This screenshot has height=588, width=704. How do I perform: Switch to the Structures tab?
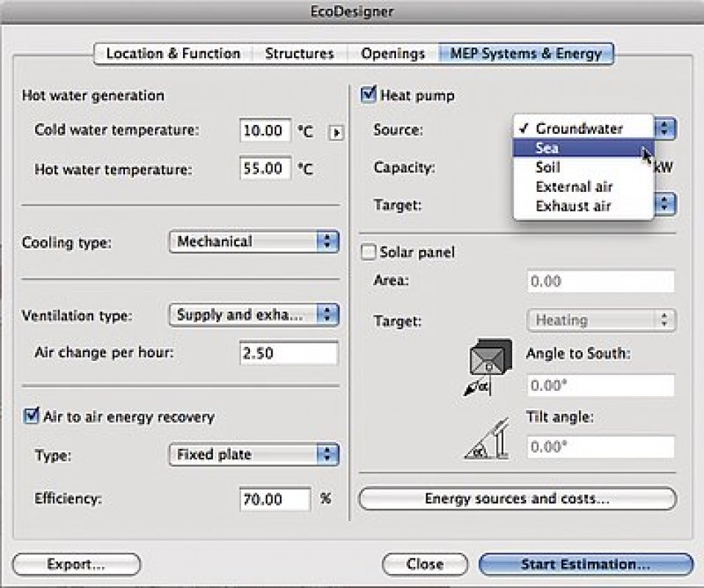pos(300,54)
